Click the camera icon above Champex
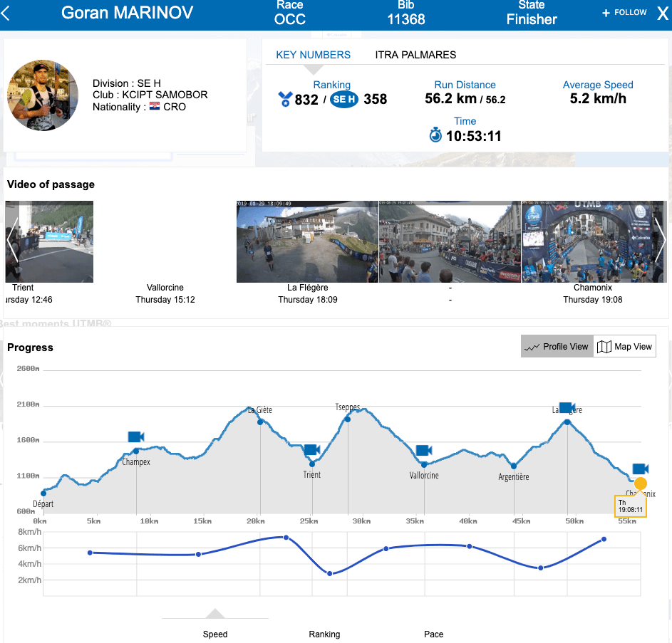Viewport: 672px width, 643px height. click(136, 436)
